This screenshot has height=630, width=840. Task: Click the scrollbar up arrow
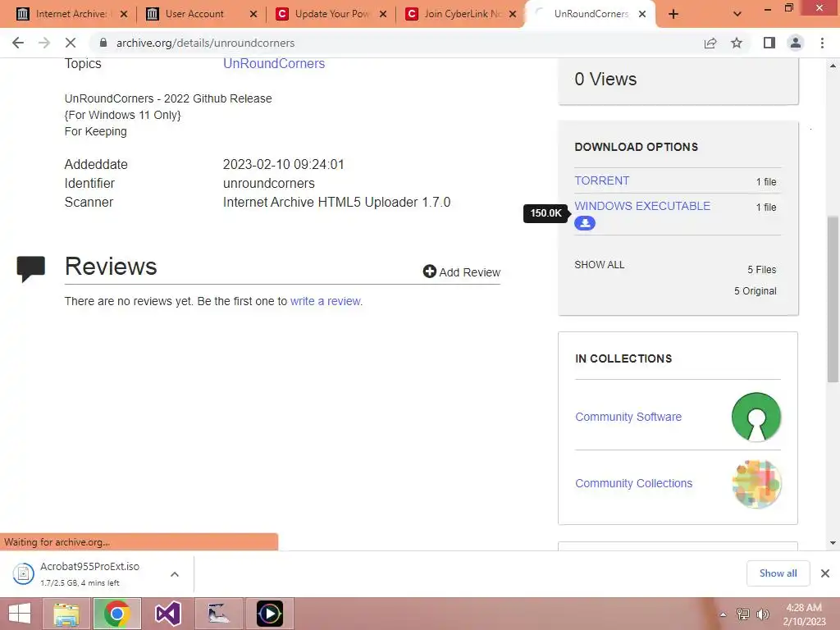click(833, 66)
